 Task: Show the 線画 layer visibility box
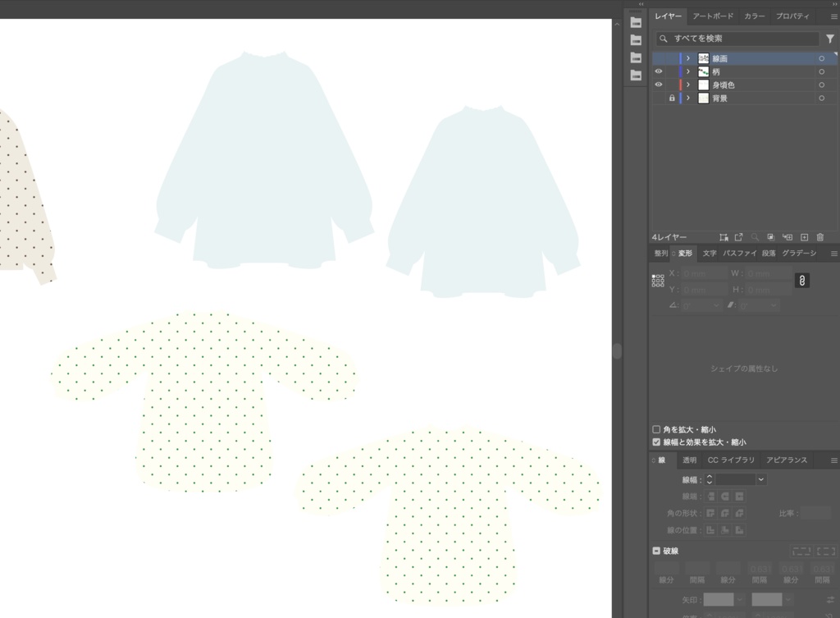[x=659, y=58]
